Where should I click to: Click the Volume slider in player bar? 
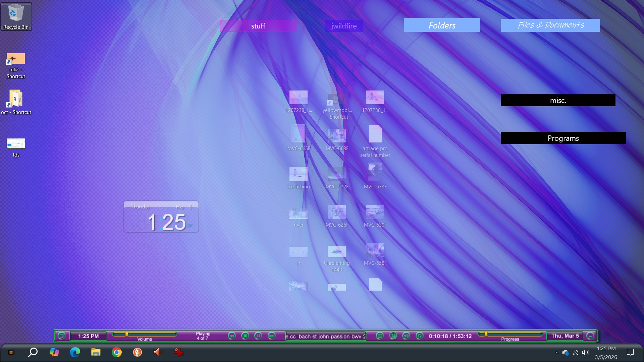coord(145,334)
